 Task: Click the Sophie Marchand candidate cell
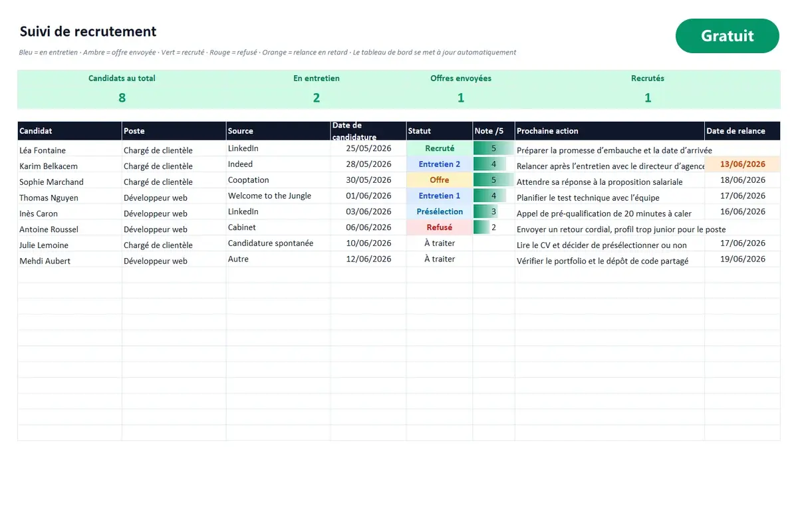click(70, 181)
